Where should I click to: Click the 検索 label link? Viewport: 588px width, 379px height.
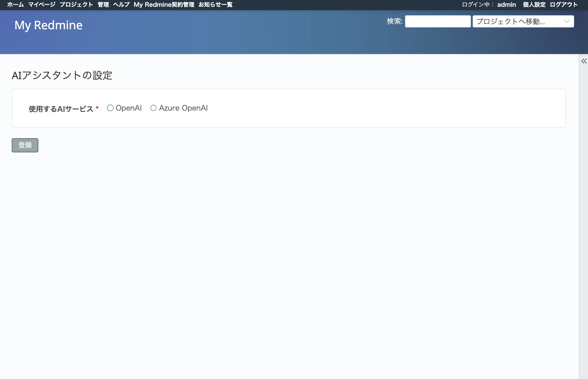[394, 21]
